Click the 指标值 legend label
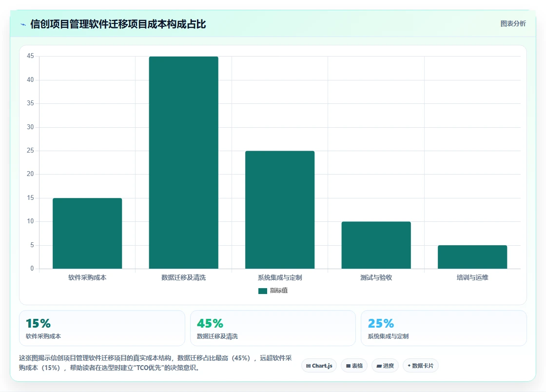Viewport: 546px width, 392px height. click(x=278, y=291)
